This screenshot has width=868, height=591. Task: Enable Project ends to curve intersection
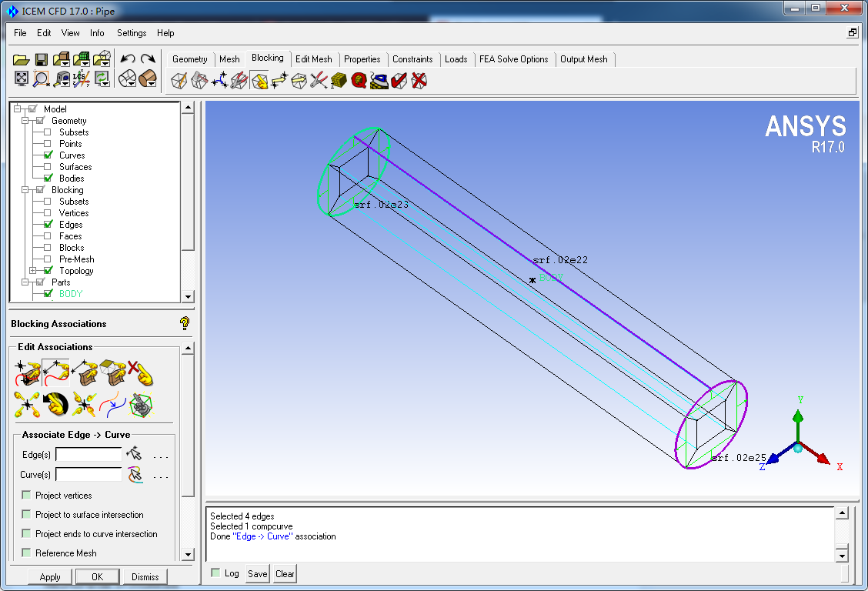point(26,533)
